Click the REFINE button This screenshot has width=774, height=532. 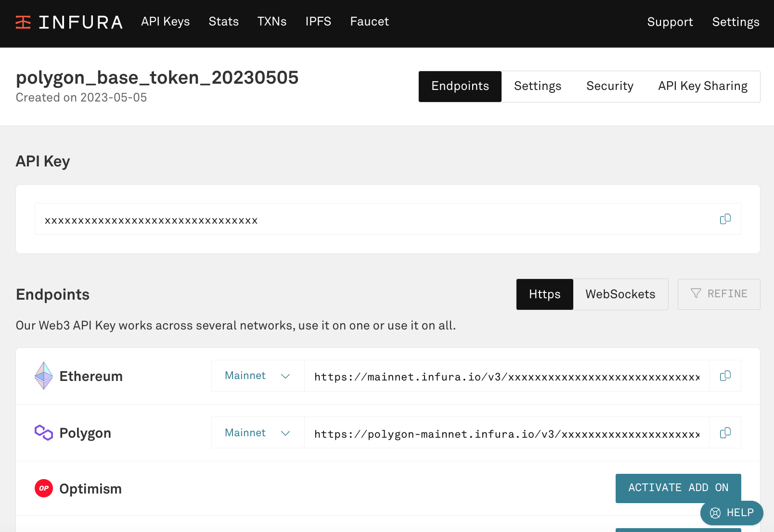(x=719, y=294)
